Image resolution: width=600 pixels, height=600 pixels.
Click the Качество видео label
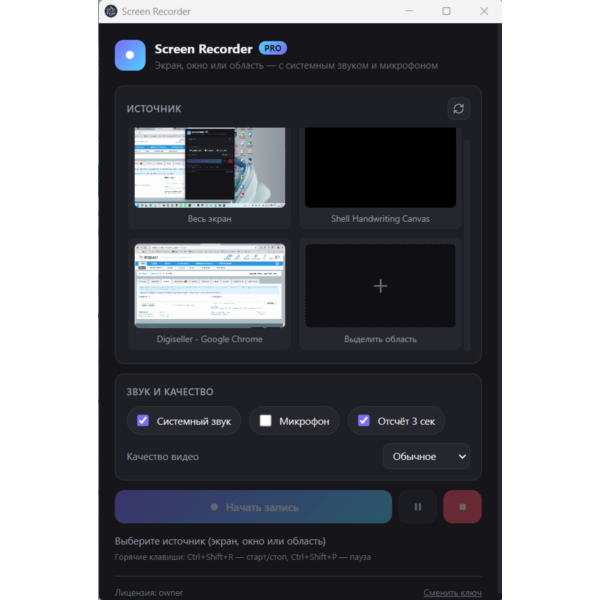pyautogui.click(x=163, y=457)
